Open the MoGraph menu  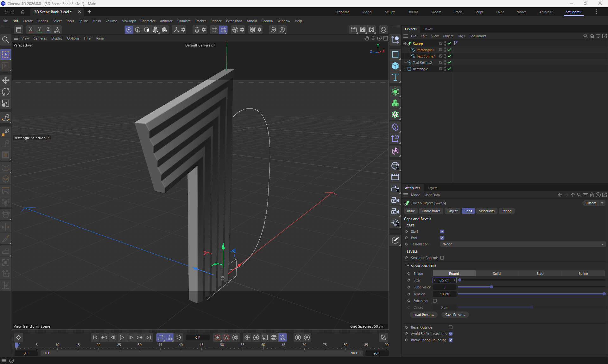(129, 21)
